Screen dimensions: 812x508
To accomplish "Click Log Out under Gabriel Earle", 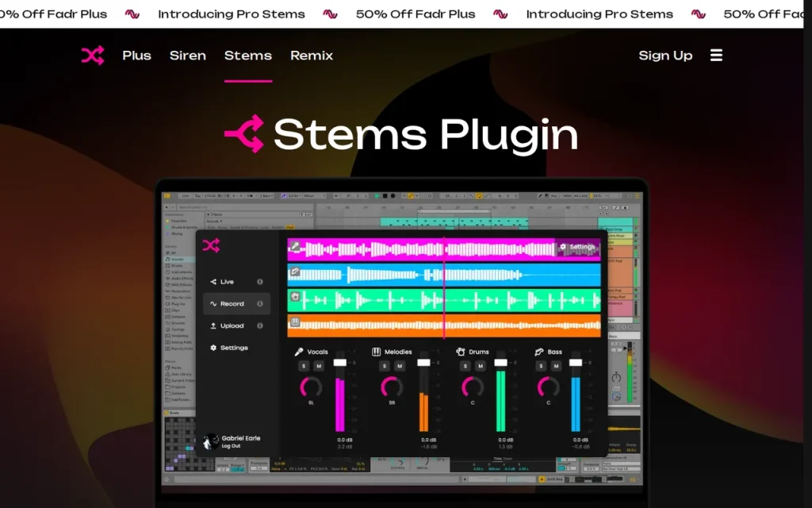I will coord(231,446).
